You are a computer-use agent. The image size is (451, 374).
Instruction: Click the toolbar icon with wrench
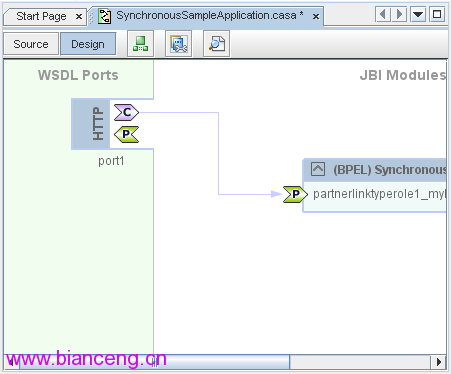(178, 44)
